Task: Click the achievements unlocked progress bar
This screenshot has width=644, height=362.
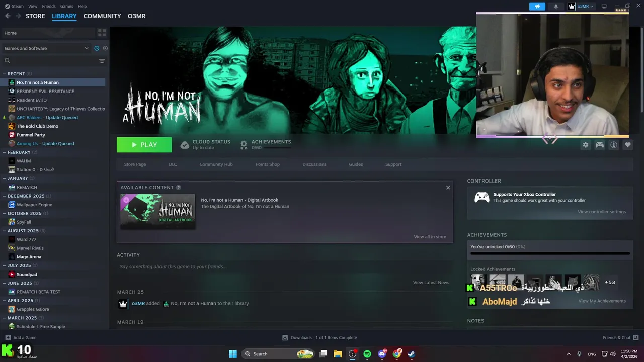Action: 550,253
